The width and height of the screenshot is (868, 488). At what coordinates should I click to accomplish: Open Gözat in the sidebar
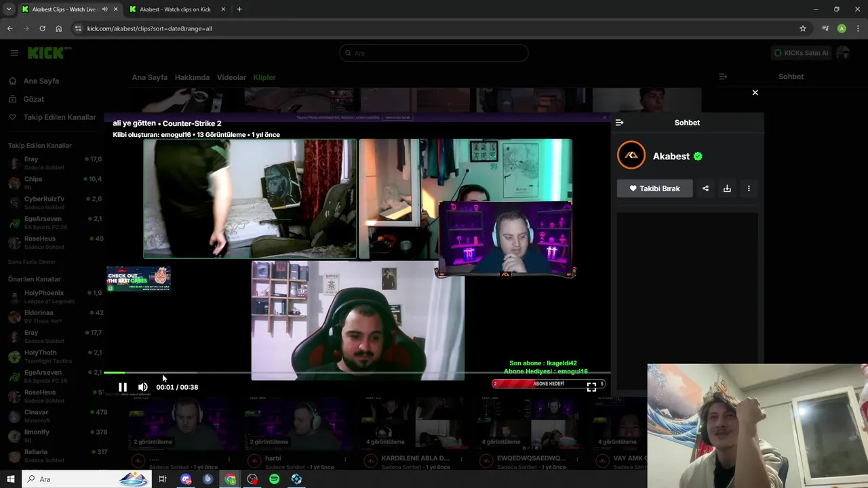tap(33, 99)
